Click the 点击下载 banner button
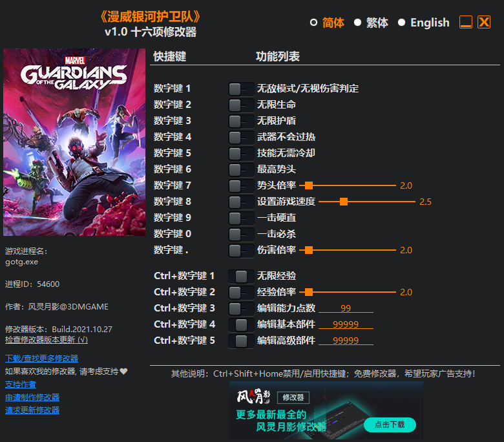The width and height of the screenshot is (504, 442). (390, 425)
